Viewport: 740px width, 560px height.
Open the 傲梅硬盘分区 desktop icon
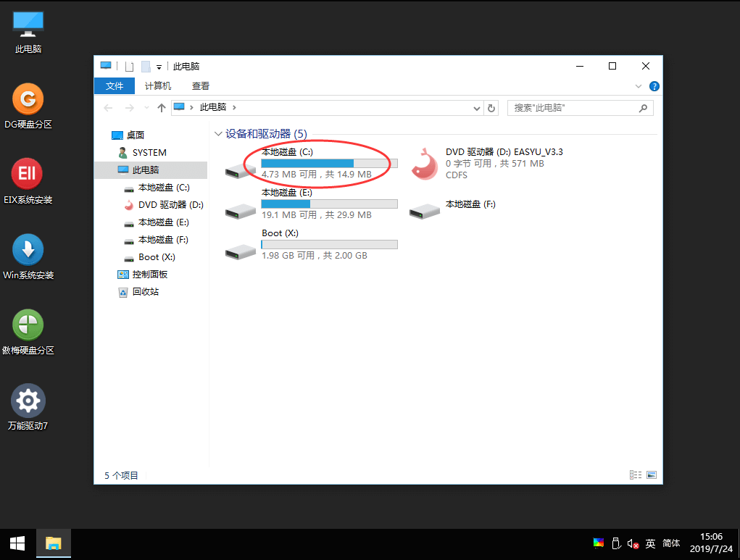(28, 325)
